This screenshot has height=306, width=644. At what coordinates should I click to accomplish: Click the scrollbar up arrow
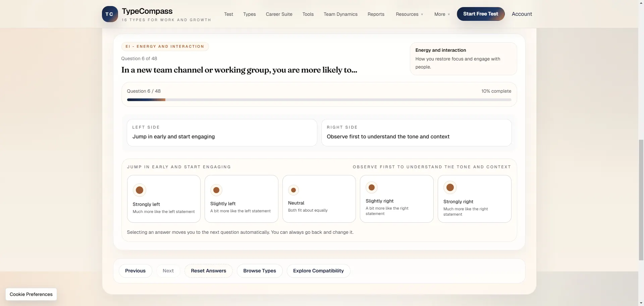(641, 2)
